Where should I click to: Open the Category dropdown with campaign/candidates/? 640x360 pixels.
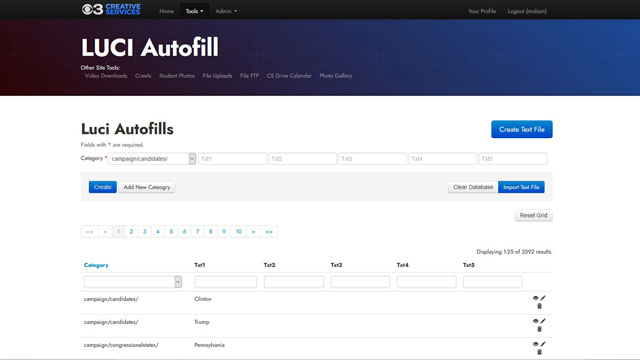pyautogui.click(x=151, y=159)
